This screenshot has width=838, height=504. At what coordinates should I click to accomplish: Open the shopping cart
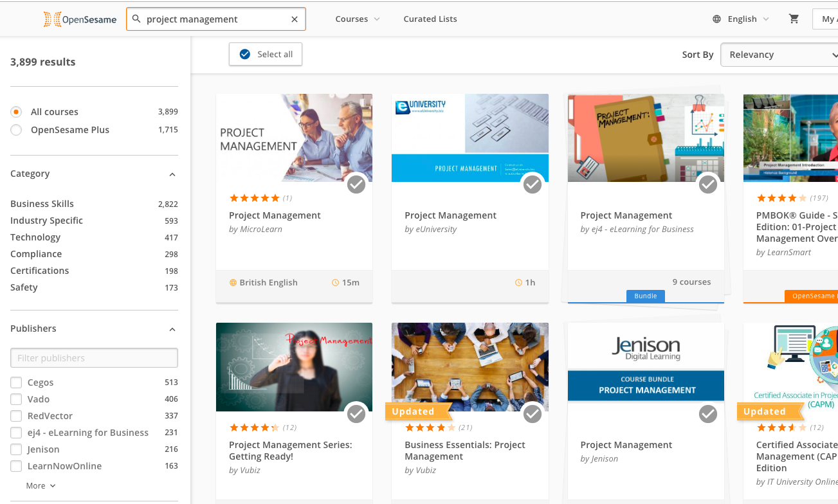tap(794, 19)
